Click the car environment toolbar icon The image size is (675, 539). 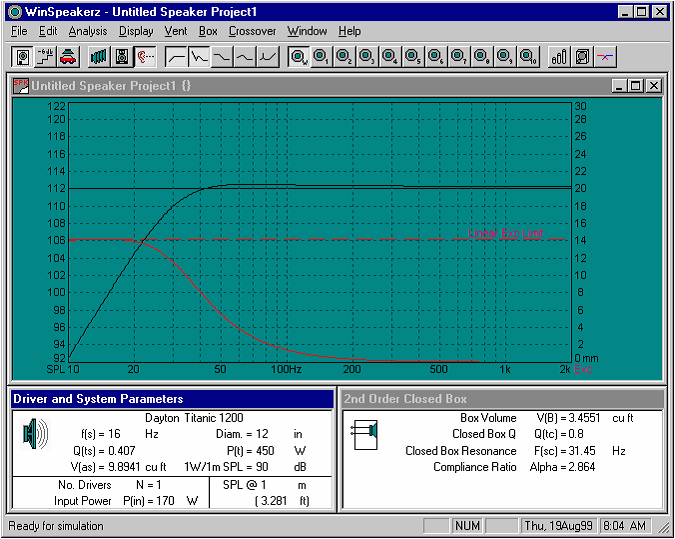68,56
